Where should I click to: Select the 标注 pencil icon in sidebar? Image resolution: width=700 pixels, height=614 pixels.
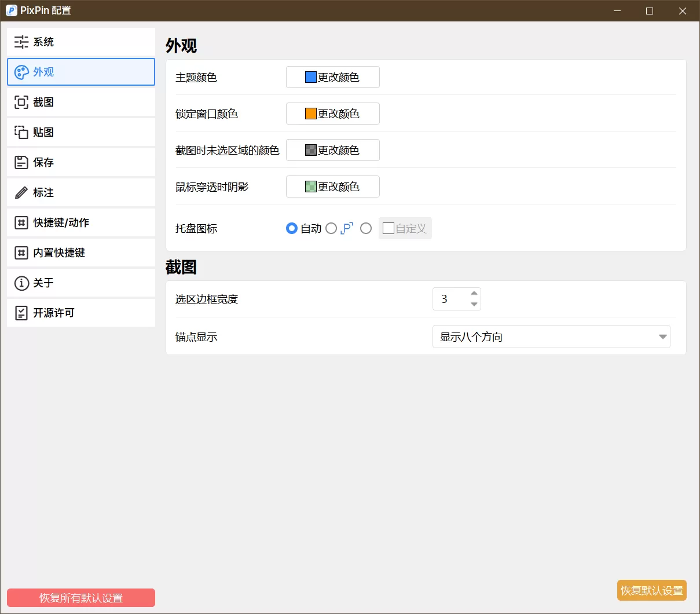coord(21,192)
